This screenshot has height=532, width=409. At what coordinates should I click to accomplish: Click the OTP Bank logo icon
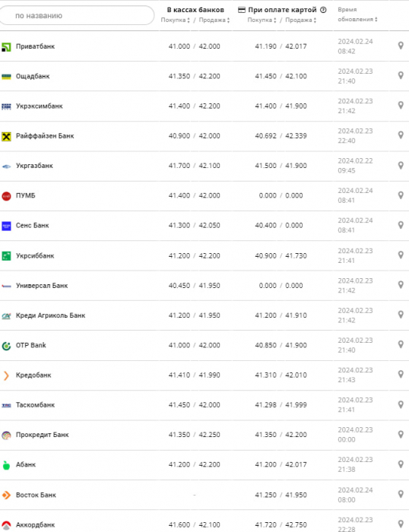(6, 346)
